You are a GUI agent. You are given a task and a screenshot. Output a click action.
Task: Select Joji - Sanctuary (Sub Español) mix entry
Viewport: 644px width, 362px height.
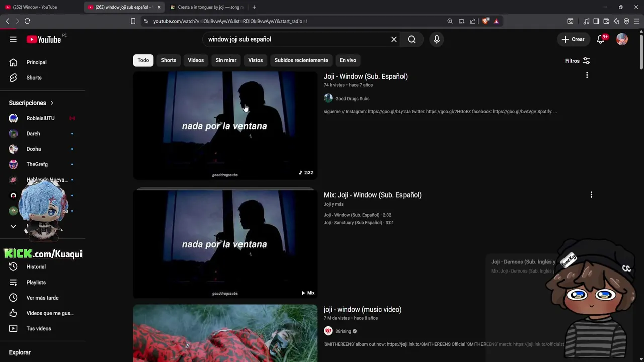point(359,223)
